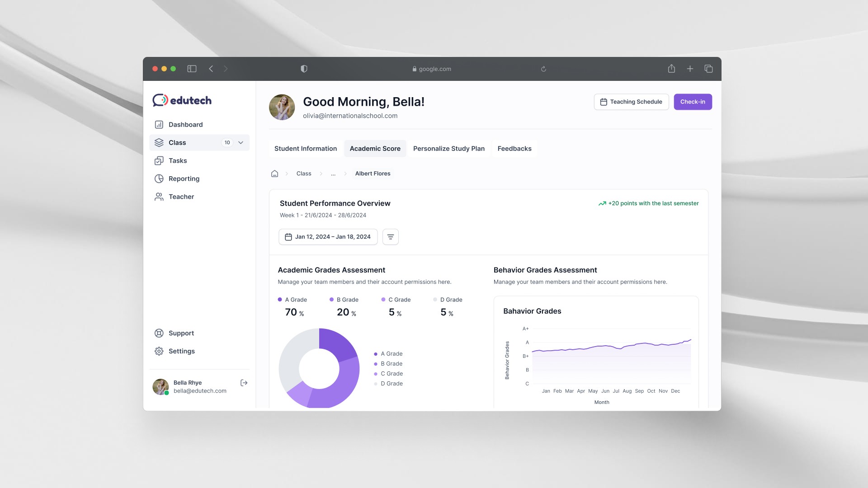Select the Dashboard sidebar icon
The height and width of the screenshot is (488, 868).
tap(159, 124)
